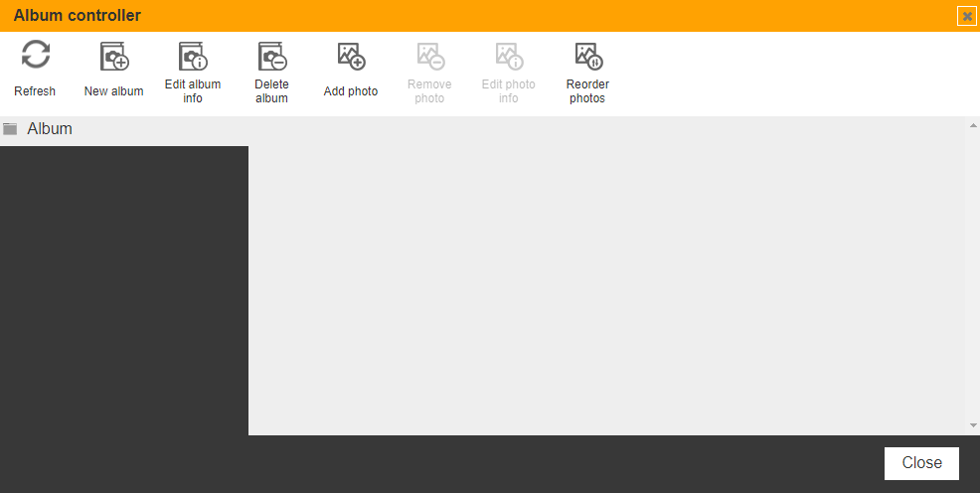Click the Album folder icon

(10, 129)
